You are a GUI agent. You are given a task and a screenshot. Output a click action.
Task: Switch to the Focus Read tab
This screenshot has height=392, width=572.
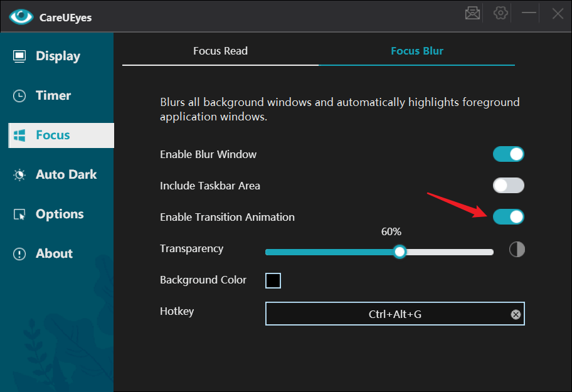point(220,51)
